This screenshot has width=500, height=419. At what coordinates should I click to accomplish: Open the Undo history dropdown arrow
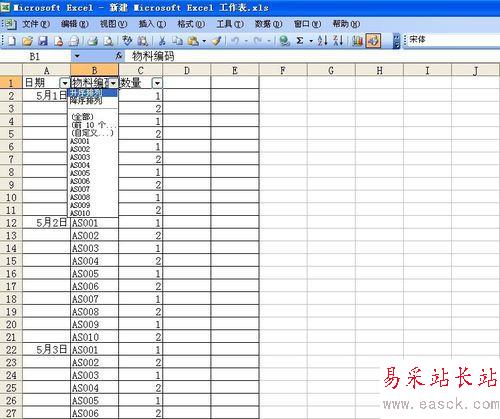[x=246, y=41]
